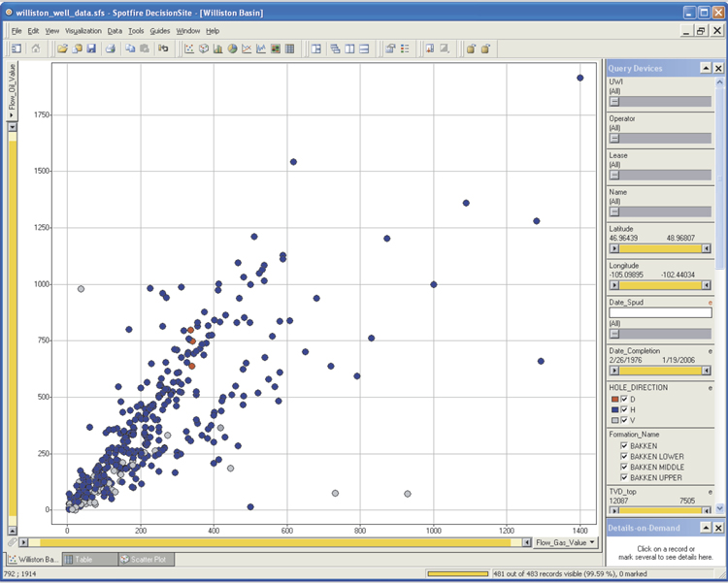Viewport: 728px width, 583px height.
Task: Click the HOLE_DIRECTION 'e' option indicator
Action: [711, 388]
